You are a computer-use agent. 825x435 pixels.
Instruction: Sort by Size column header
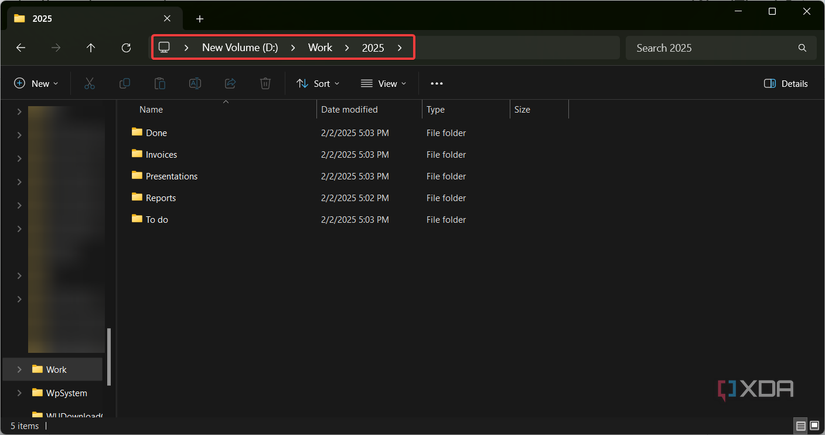click(x=522, y=109)
